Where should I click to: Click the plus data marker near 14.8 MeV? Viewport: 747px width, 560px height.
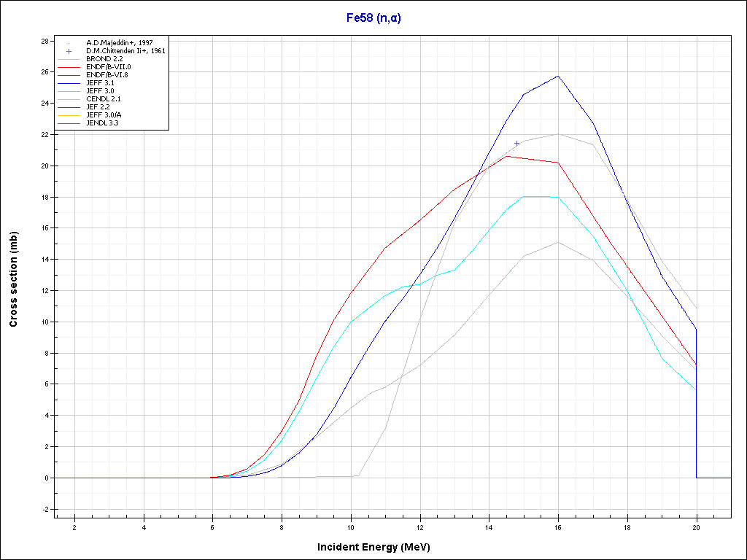[x=516, y=143]
